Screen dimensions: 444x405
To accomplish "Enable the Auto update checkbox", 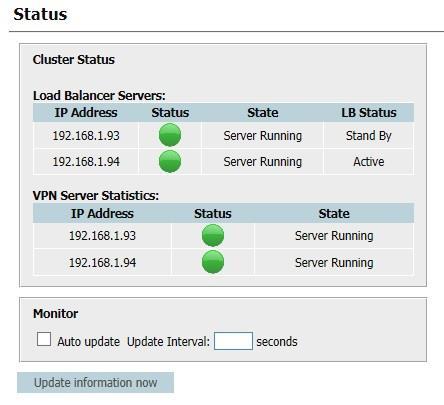I will coord(44,339).
